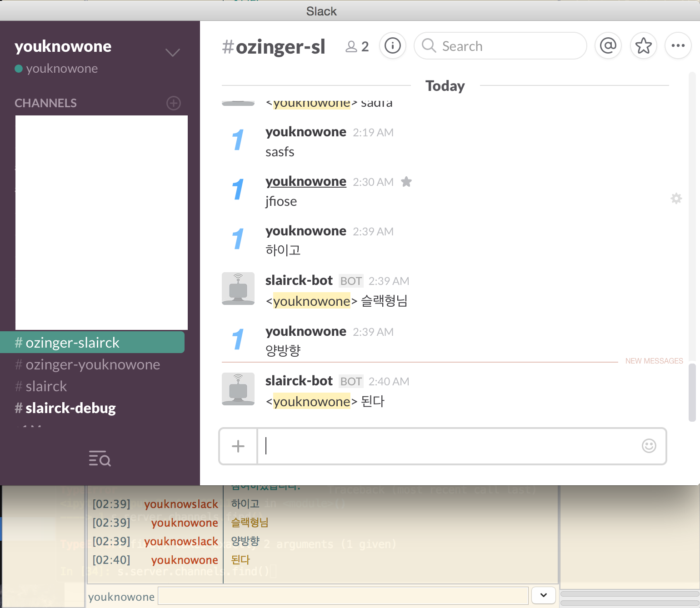
Task: Click highlighted youknowone mention before 된다
Action: point(312,402)
